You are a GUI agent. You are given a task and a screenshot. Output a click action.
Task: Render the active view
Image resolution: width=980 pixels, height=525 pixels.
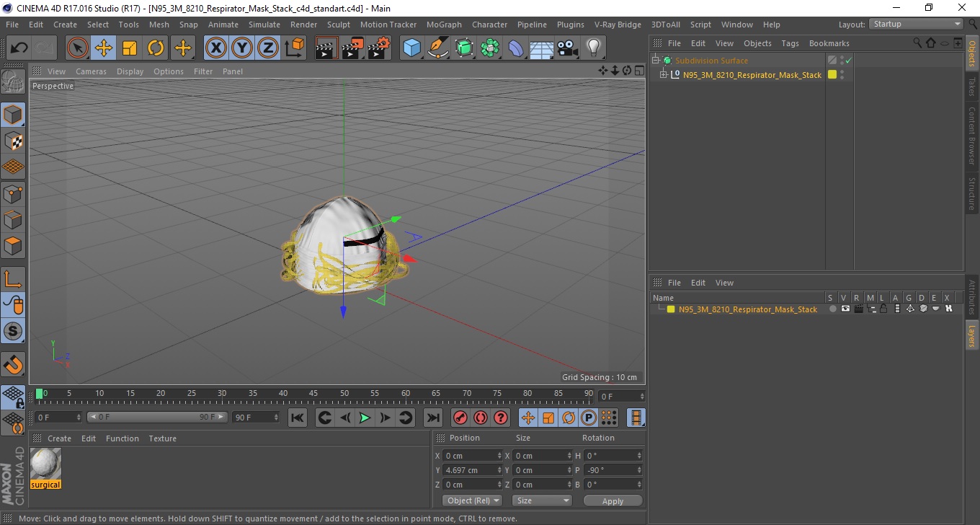(326, 48)
